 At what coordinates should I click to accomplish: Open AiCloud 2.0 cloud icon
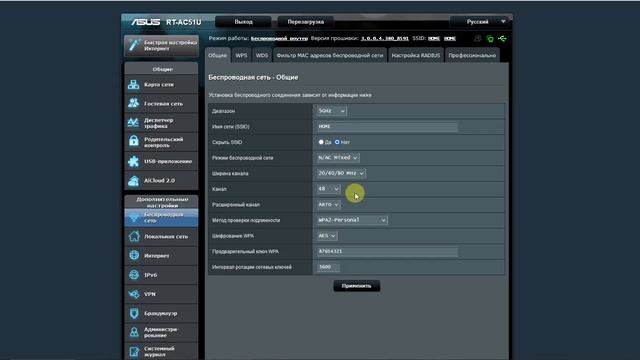tap(133, 180)
